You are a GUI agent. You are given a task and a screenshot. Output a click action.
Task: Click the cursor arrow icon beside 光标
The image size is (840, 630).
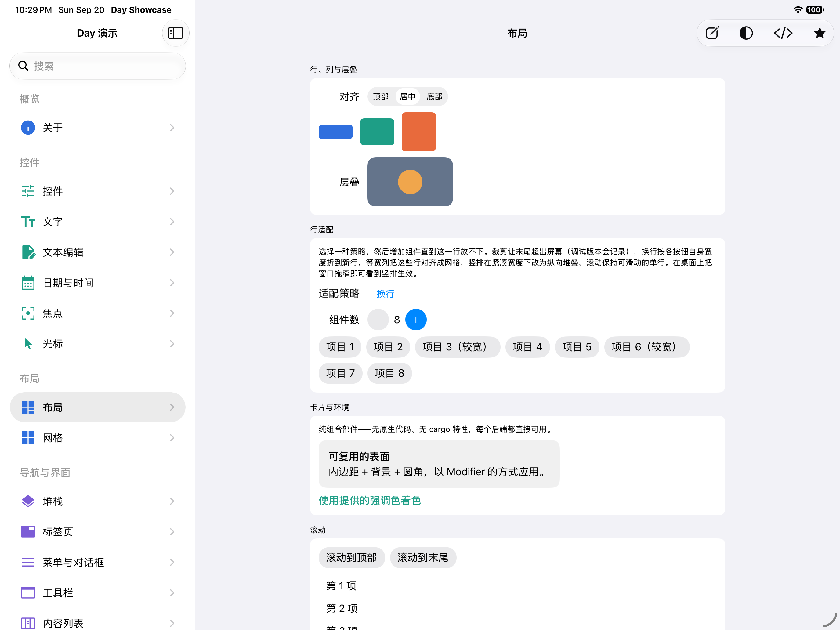pos(28,344)
